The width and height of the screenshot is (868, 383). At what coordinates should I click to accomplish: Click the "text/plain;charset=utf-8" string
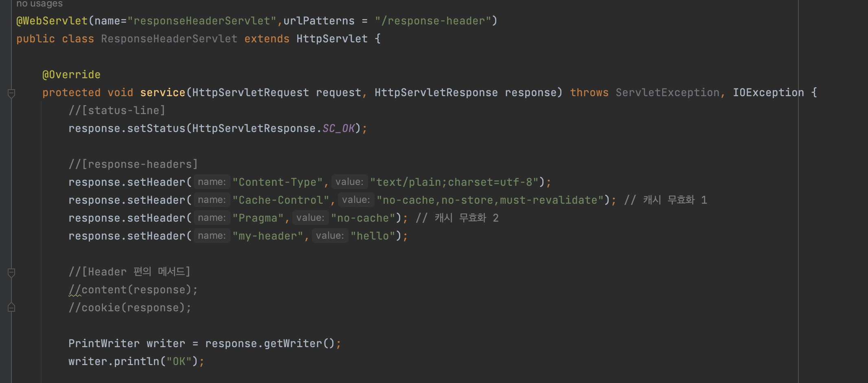pyautogui.click(x=454, y=182)
